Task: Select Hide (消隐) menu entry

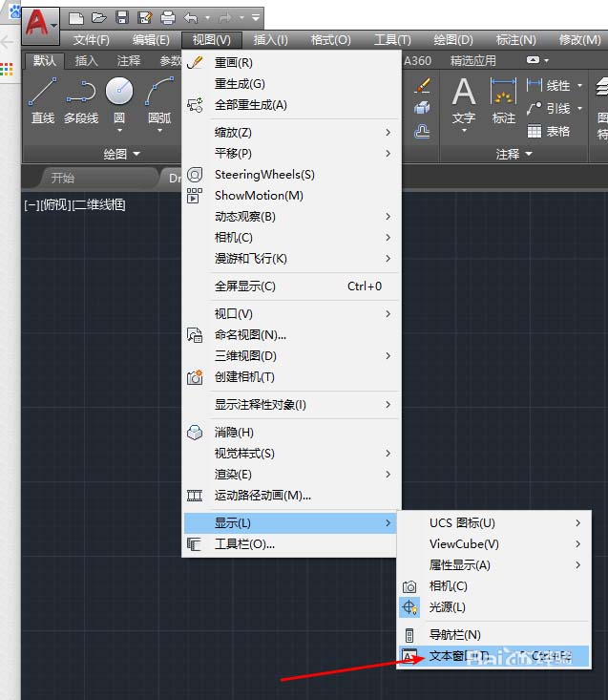Action: 290,433
